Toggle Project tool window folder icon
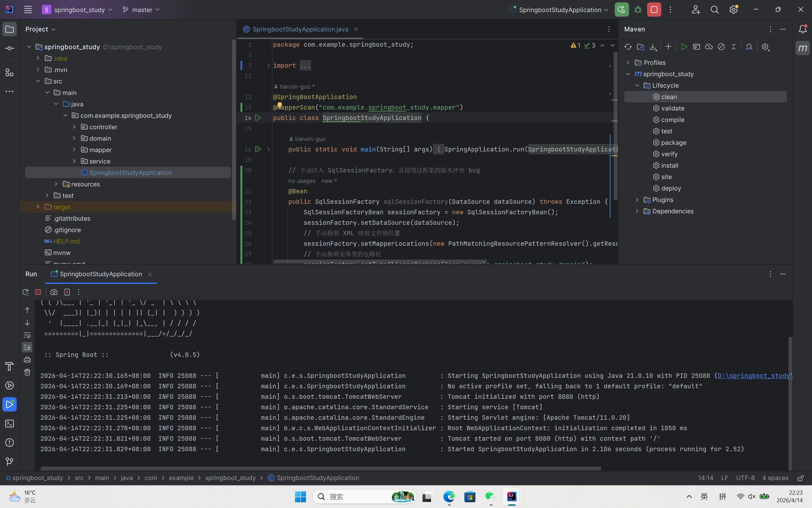The image size is (812, 508). coord(10,29)
